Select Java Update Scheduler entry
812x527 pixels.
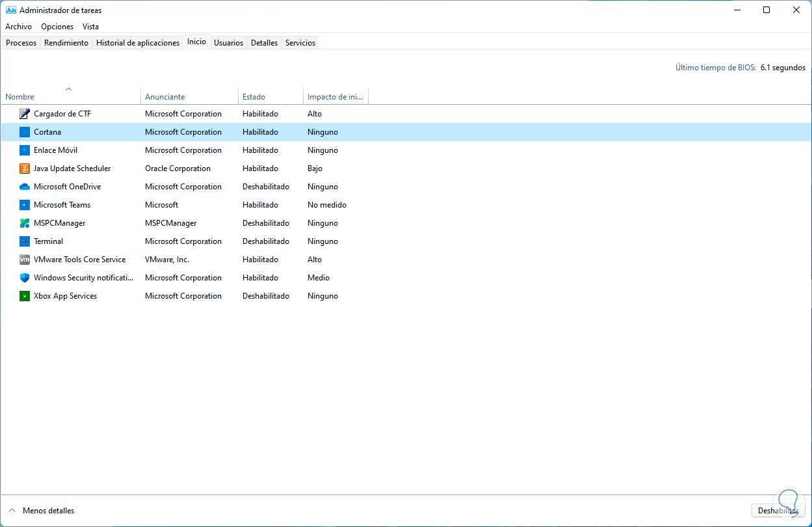tap(72, 169)
